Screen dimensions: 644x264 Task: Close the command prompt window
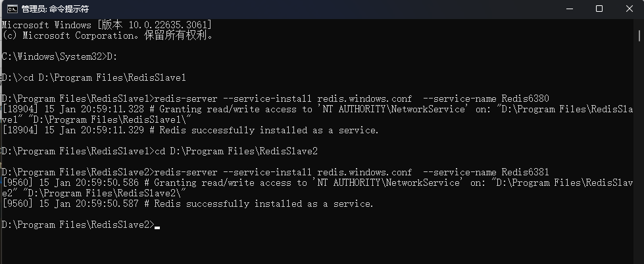[630, 9]
